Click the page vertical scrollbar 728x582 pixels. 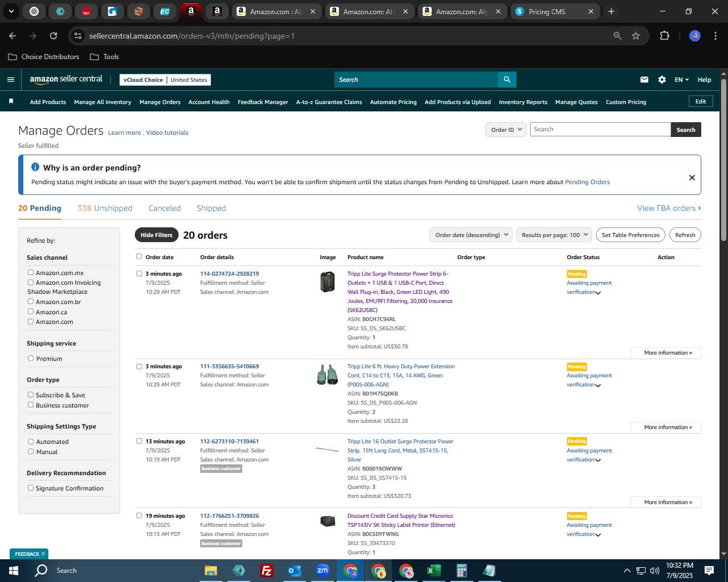(x=723, y=159)
